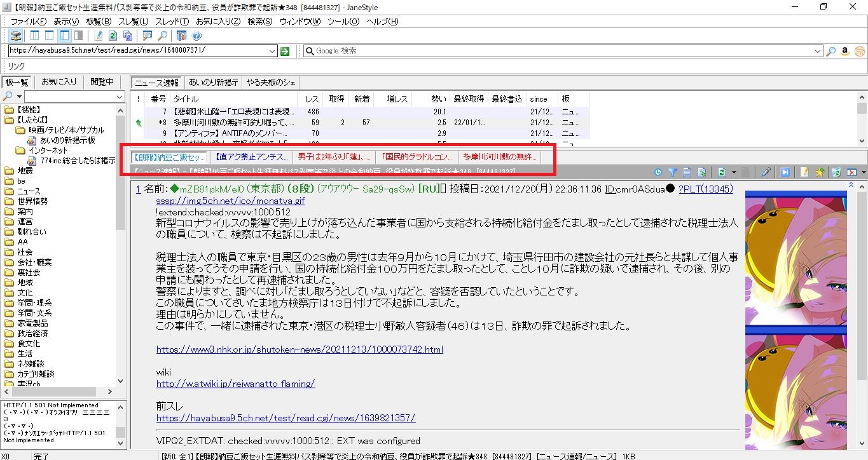Screen dimensions: 868x460
Task: Open the dropdown arrow next to reload icon
Action: coord(733,172)
